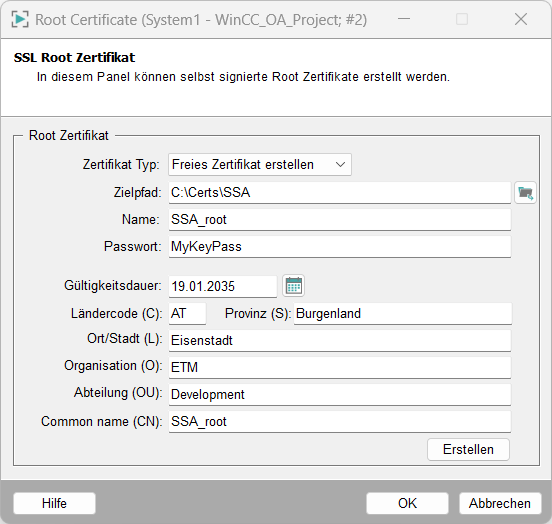Minimize the Root Certificate window
Screen dimensions: 552x524
(404, 19)
